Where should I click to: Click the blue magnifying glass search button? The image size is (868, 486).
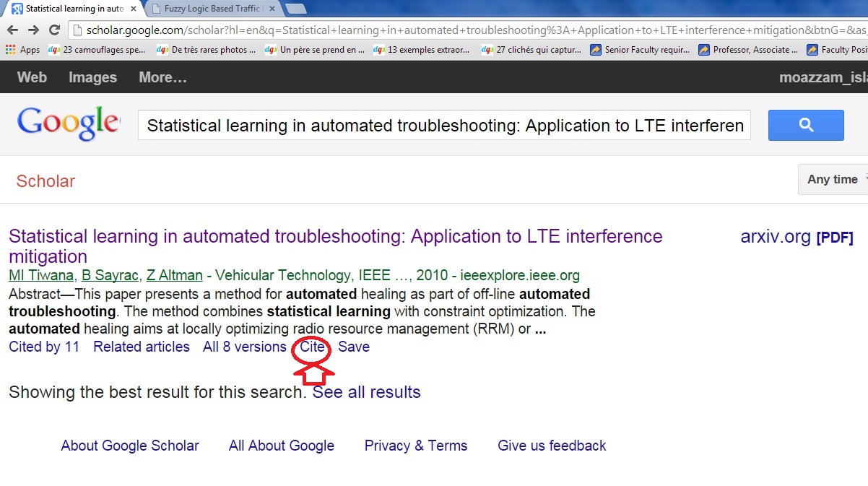click(x=805, y=125)
